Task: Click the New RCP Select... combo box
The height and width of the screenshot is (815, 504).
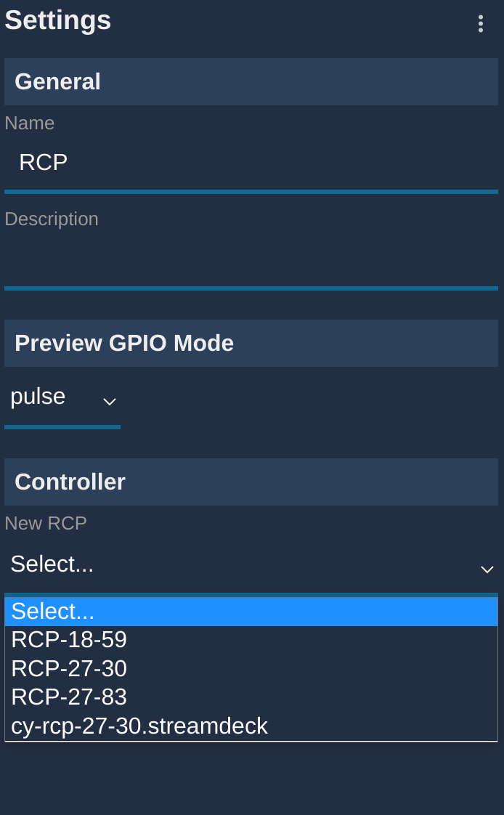Action: (251, 565)
